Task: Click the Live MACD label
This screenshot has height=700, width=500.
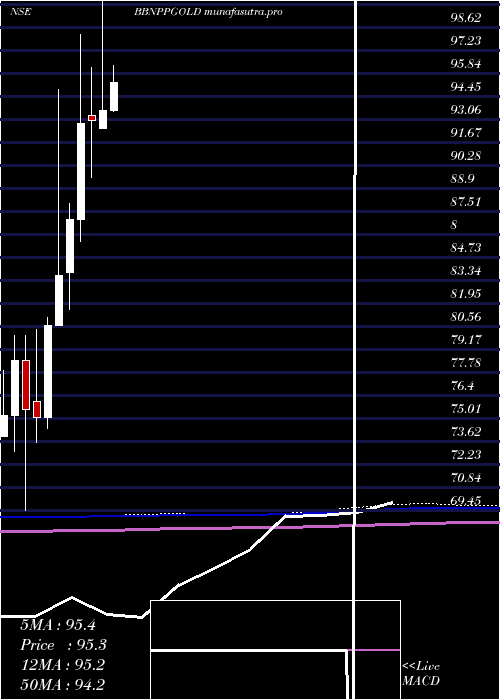Action: [421, 674]
